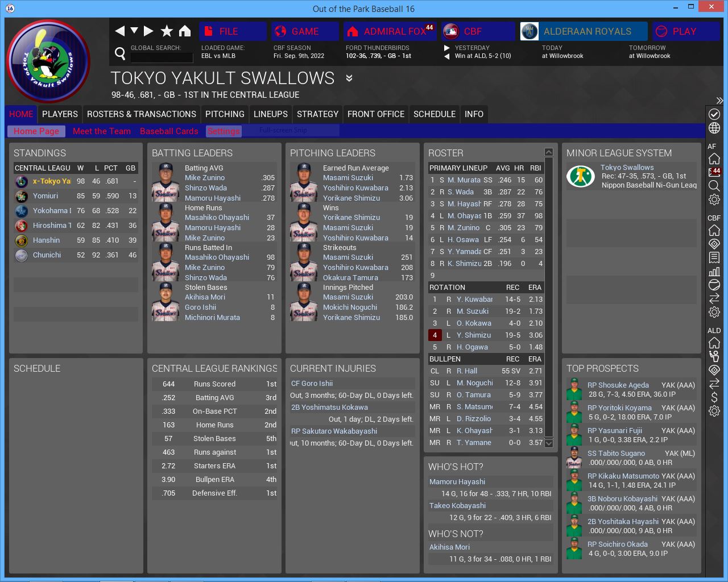Open the ALDERAAN ROYALS team menu
Viewport: 728px width, 582px height.
584,31
